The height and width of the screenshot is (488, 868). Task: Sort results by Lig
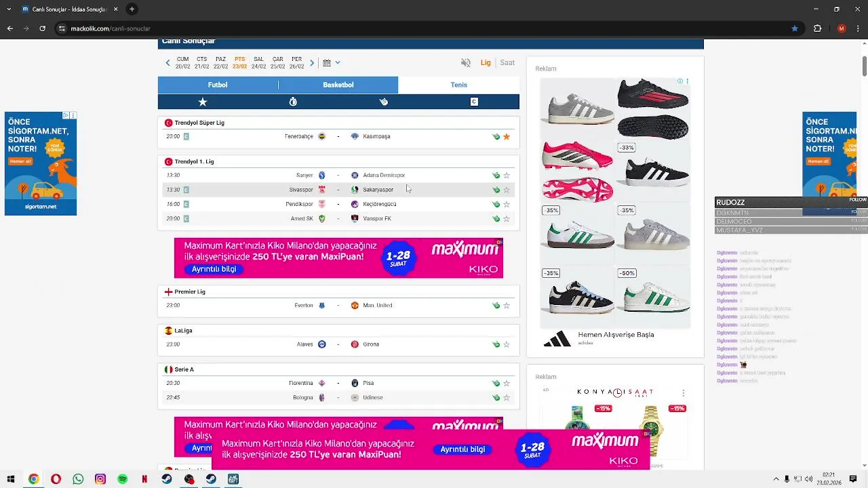(x=486, y=62)
